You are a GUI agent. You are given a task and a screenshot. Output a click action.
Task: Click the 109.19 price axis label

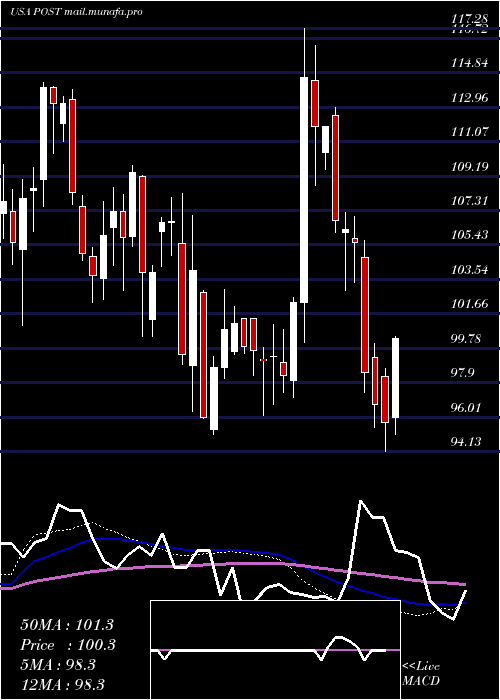point(470,167)
